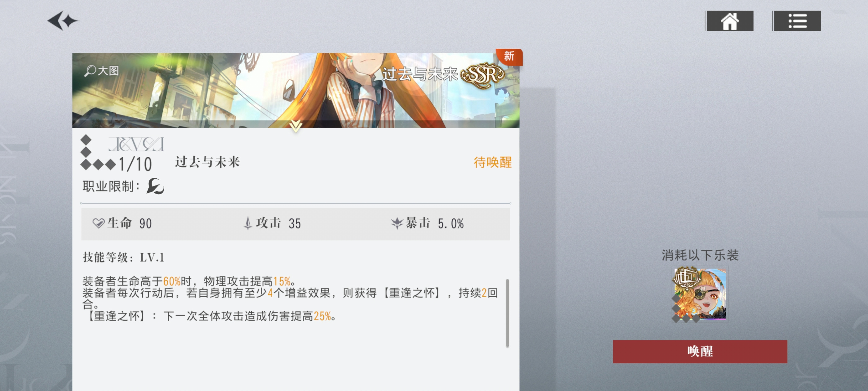This screenshot has width=868, height=391.
Task: Tap the 暴击 critical stat icon
Action: (397, 223)
